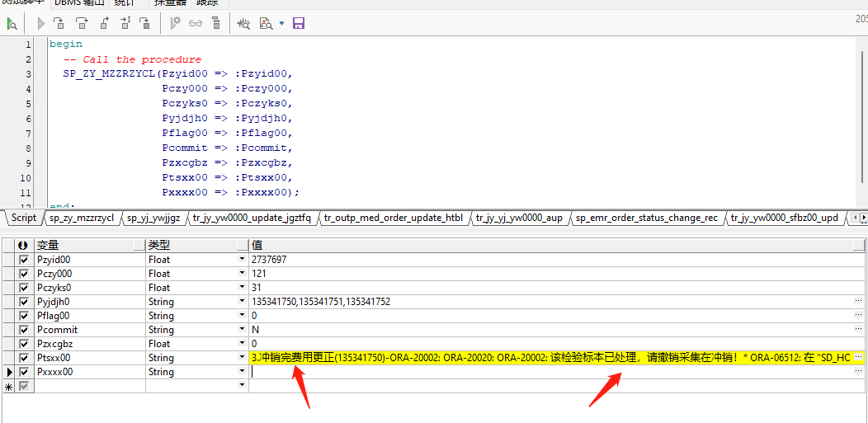Switch to the DBMS 输出 tab
868x423 pixels.
[x=79, y=3]
